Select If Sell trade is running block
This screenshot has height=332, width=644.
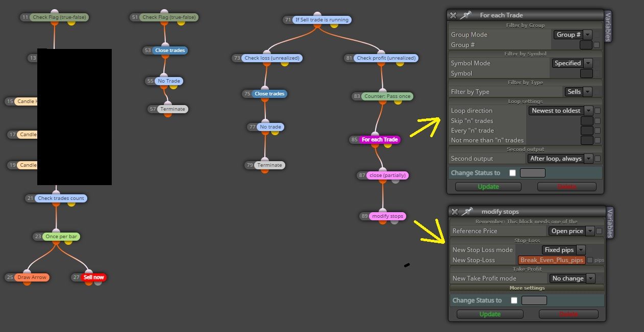(x=322, y=20)
